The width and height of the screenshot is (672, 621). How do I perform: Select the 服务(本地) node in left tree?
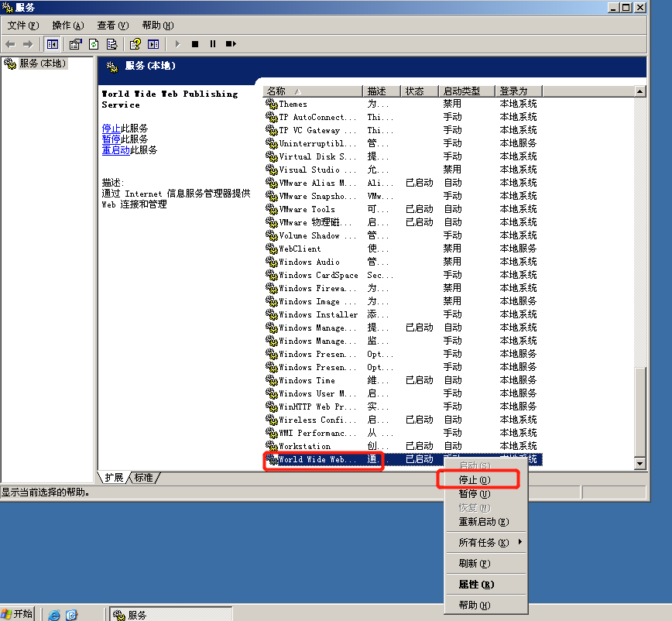[x=43, y=63]
